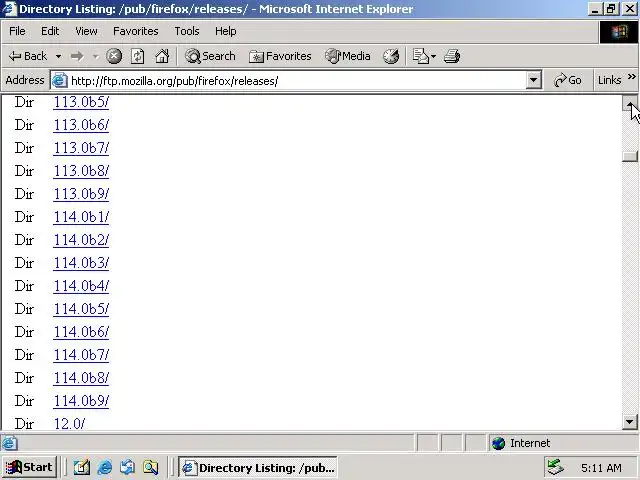Select the Directory Listing taskbar button

[x=258, y=467]
